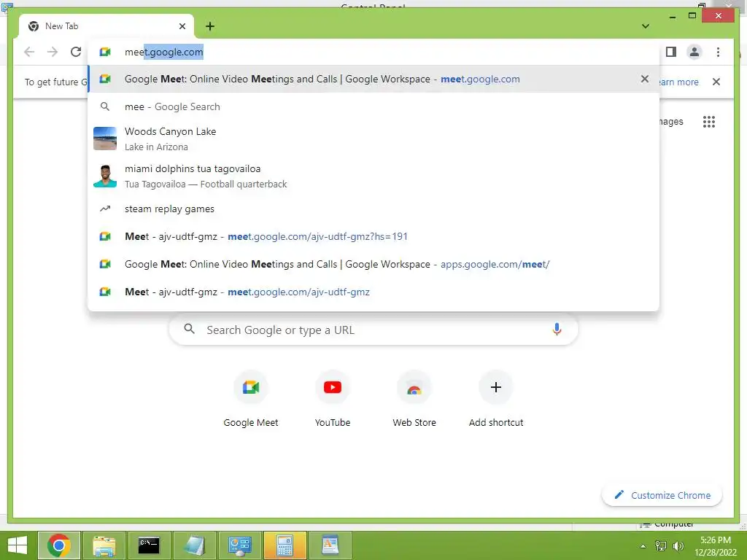
Task: Show hidden tray icons arrow
Action: [x=643, y=546]
